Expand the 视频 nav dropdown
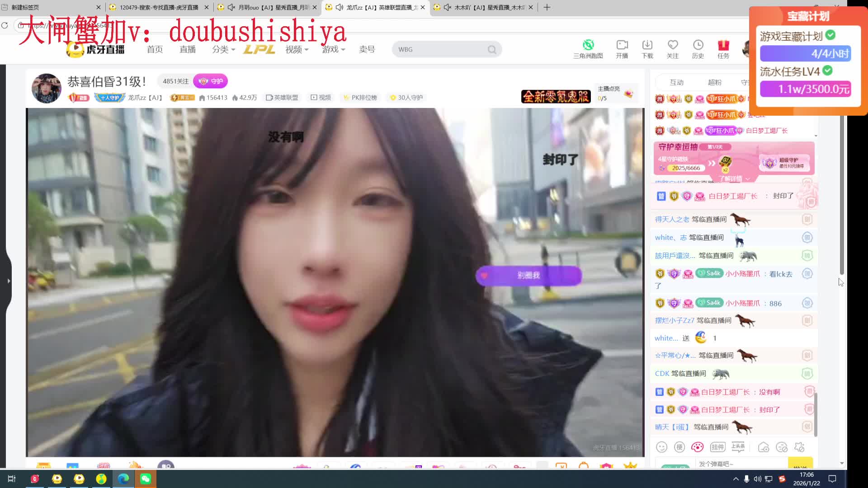The image size is (868, 488). tap(297, 49)
